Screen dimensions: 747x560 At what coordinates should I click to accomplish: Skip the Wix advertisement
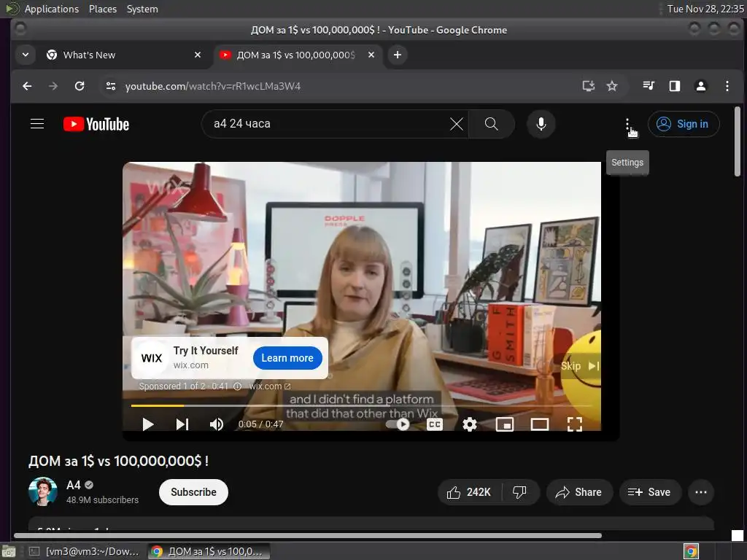pyautogui.click(x=580, y=366)
